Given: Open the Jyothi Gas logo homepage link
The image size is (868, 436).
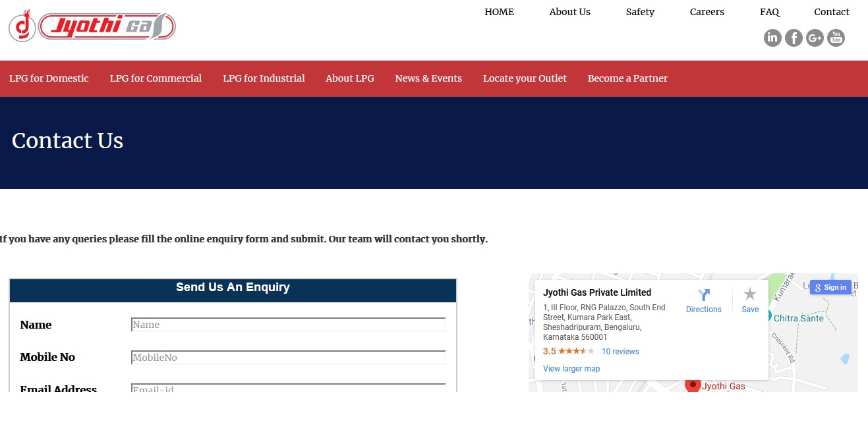Looking at the screenshot, I should 92,26.
